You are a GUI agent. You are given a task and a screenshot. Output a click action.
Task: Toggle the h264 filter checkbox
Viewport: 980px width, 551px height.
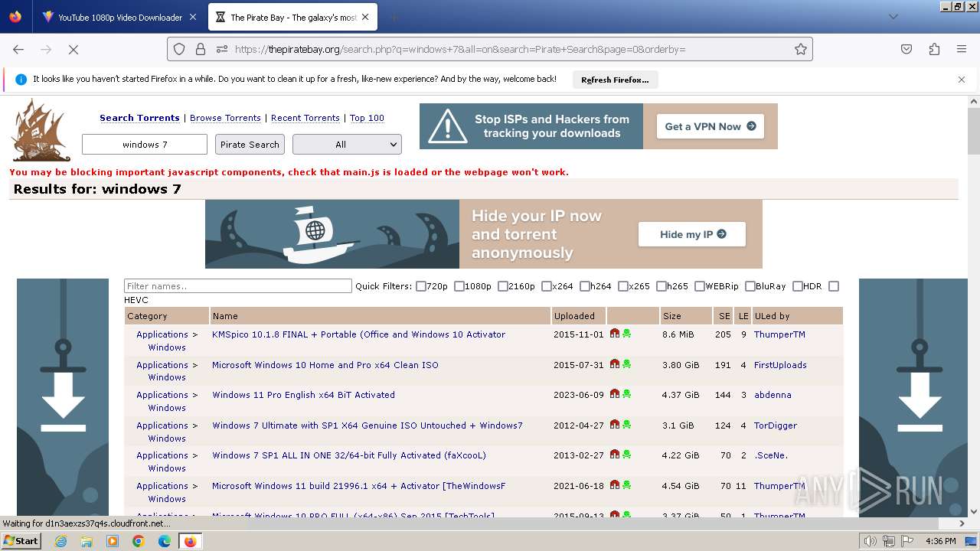point(585,286)
